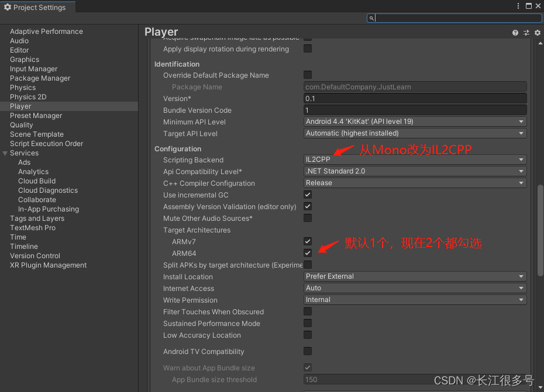This screenshot has width=544, height=392.
Task: Open Player preset selector icon
Action: [x=526, y=33]
